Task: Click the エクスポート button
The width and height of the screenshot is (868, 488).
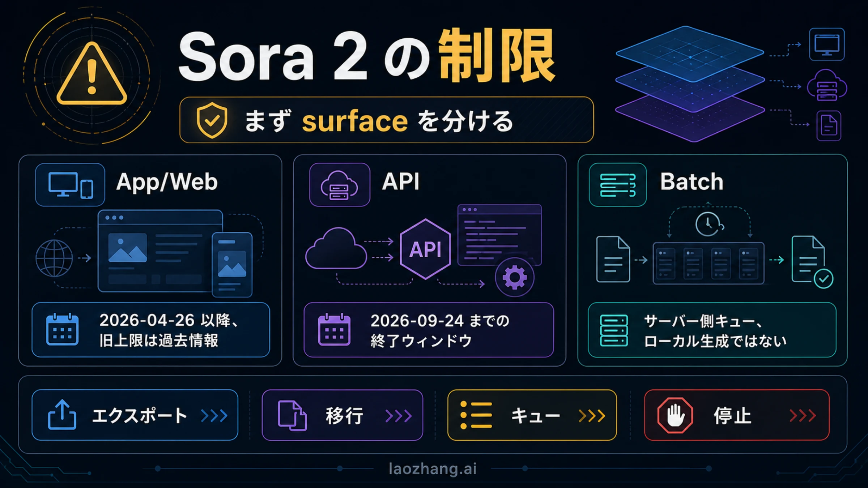Action: point(135,415)
